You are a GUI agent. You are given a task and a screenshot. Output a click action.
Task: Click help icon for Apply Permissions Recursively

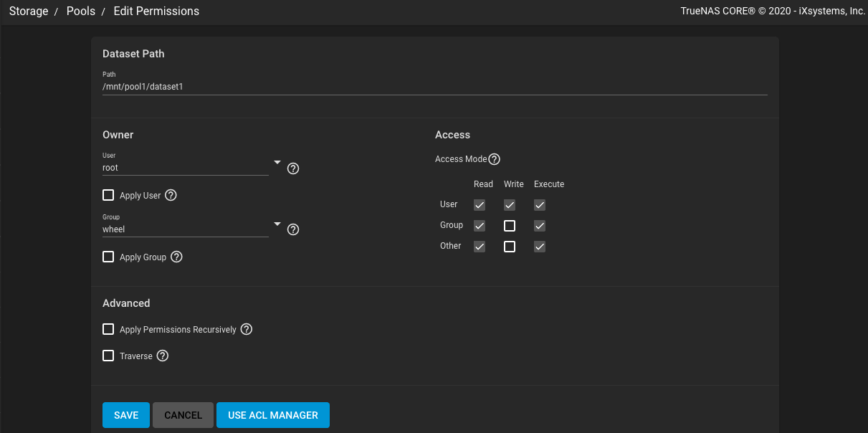[246, 329]
